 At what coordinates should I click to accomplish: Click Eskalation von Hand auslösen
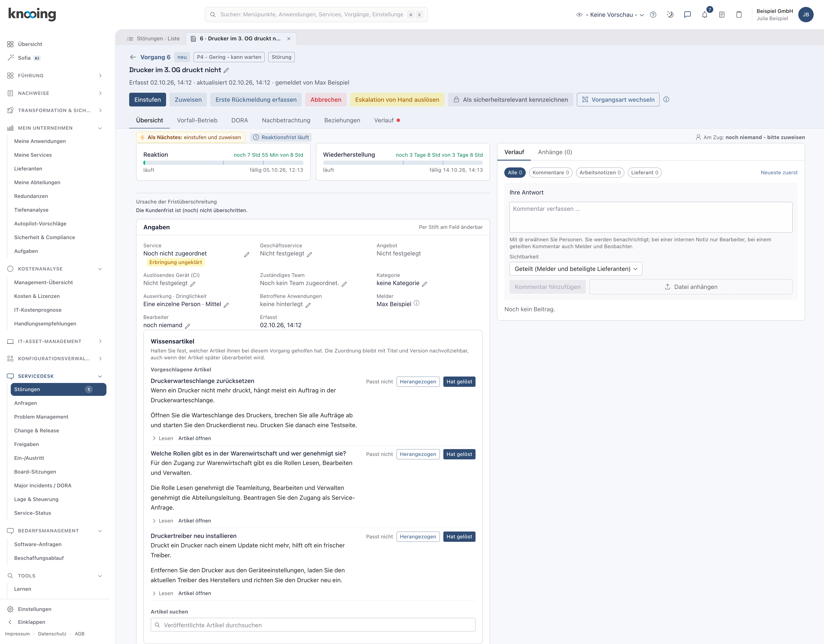[397, 100]
